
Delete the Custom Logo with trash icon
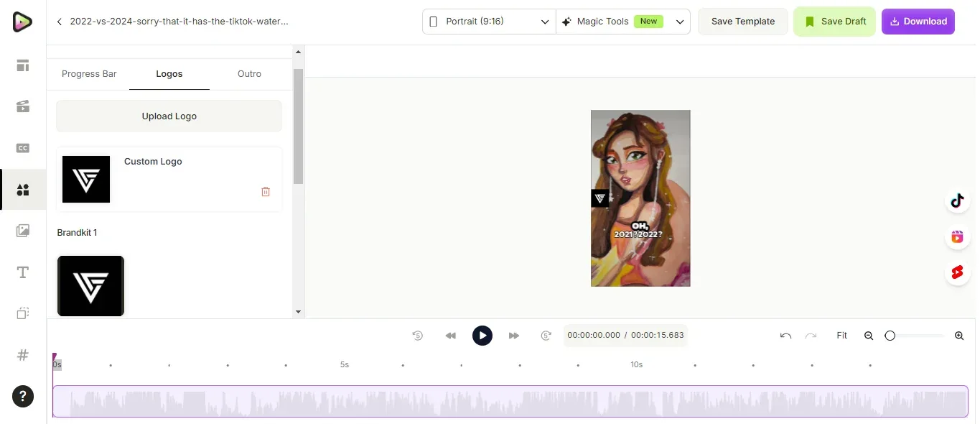click(x=266, y=191)
